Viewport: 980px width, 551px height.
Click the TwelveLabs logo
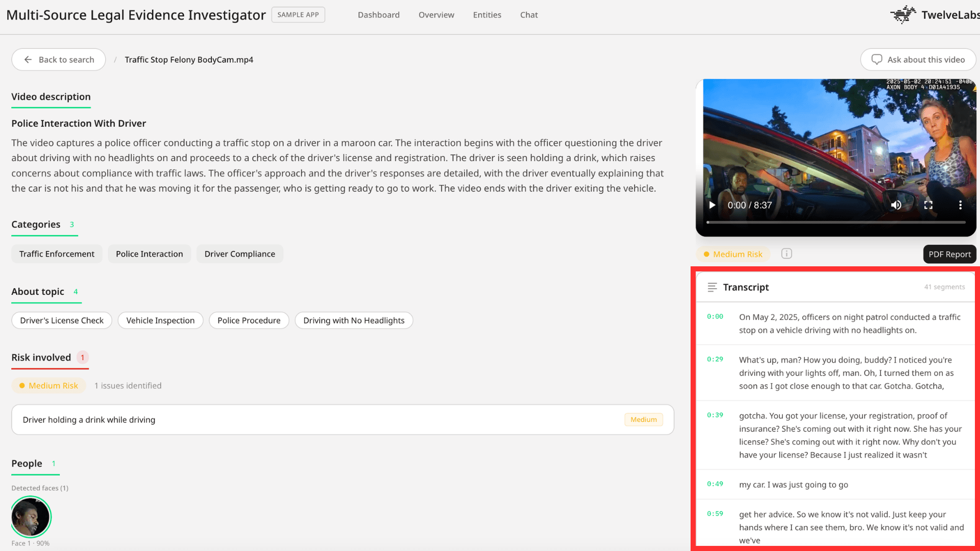pos(934,15)
